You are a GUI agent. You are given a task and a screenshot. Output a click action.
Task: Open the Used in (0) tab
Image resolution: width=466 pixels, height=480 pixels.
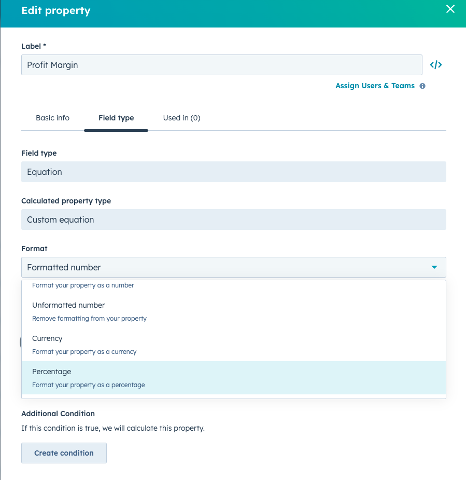point(182,118)
